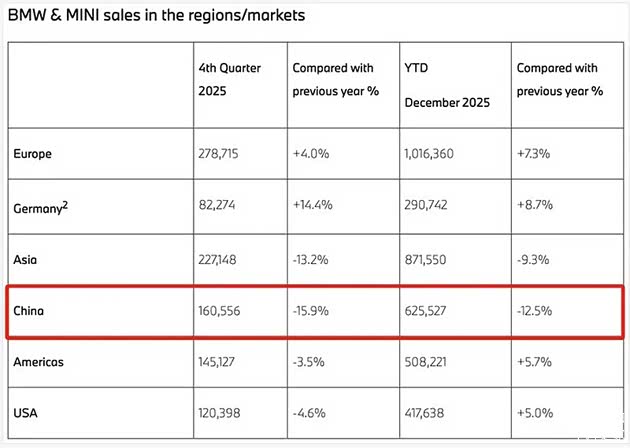
Task: Click the "BMW & MINI sales" table title
Action: (x=155, y=16)
